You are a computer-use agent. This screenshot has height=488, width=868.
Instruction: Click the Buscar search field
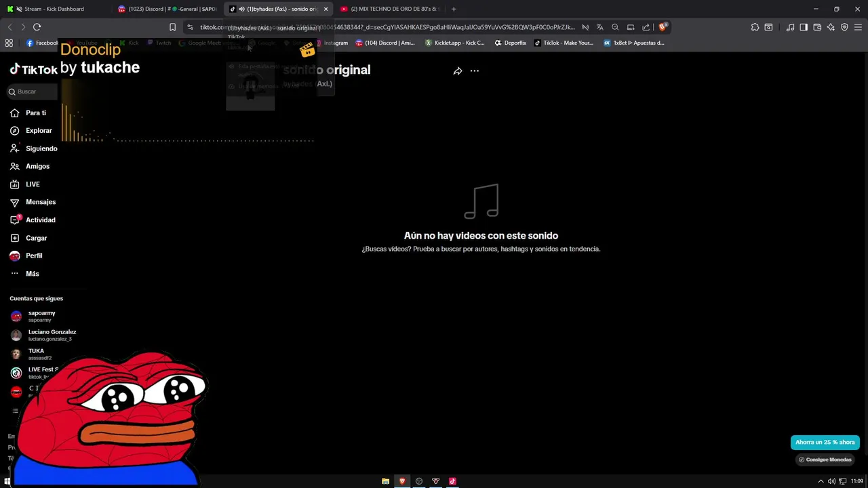33,91
